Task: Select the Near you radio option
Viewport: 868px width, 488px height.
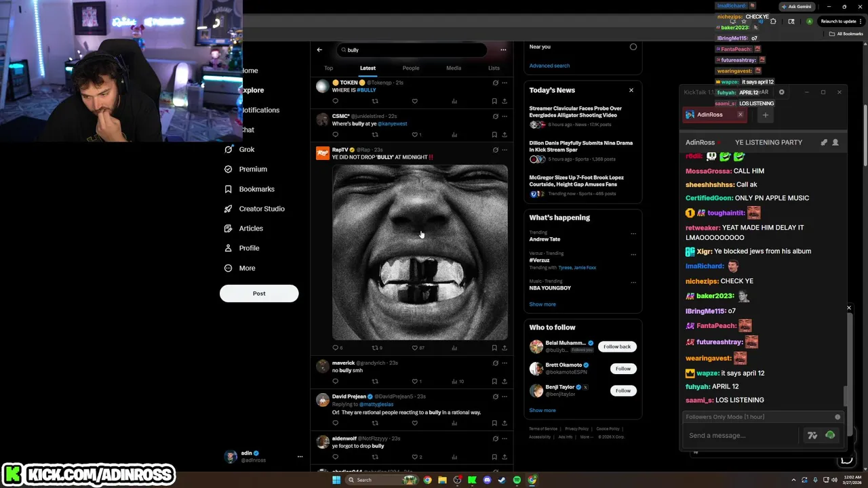Action: [633, 47]
